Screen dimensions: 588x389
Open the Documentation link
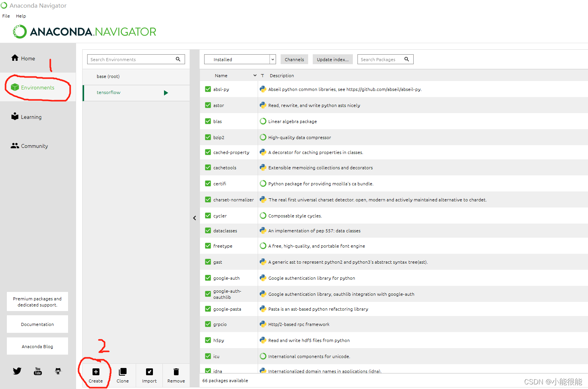click(x=37, y=324)
